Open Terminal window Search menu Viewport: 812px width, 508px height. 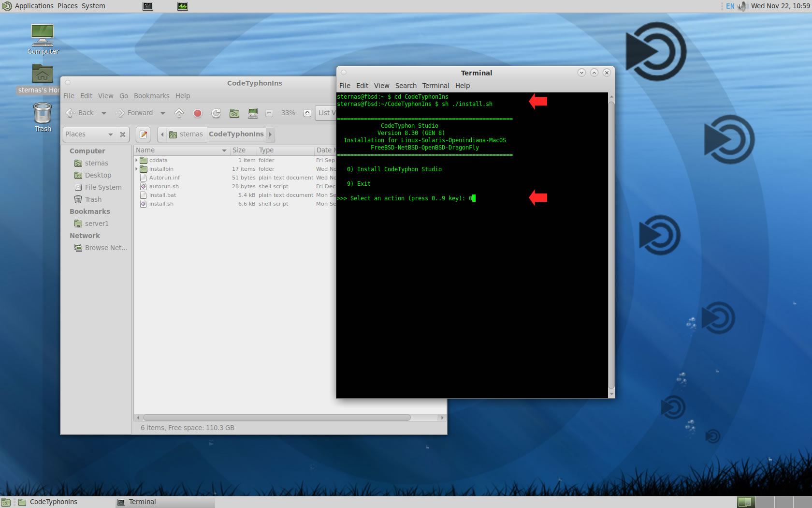point(406,86)
